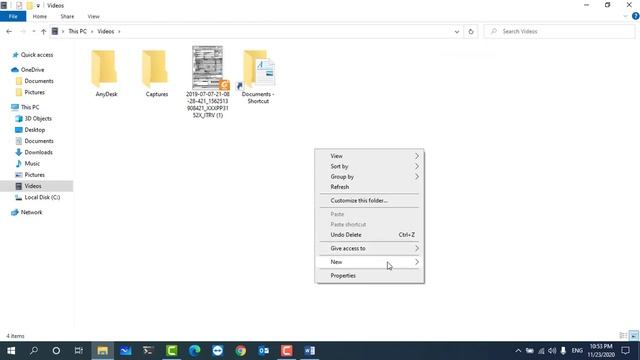Click the ENG language indicator
The height and width of the screenshot is (360, 640).
point(577,351)
